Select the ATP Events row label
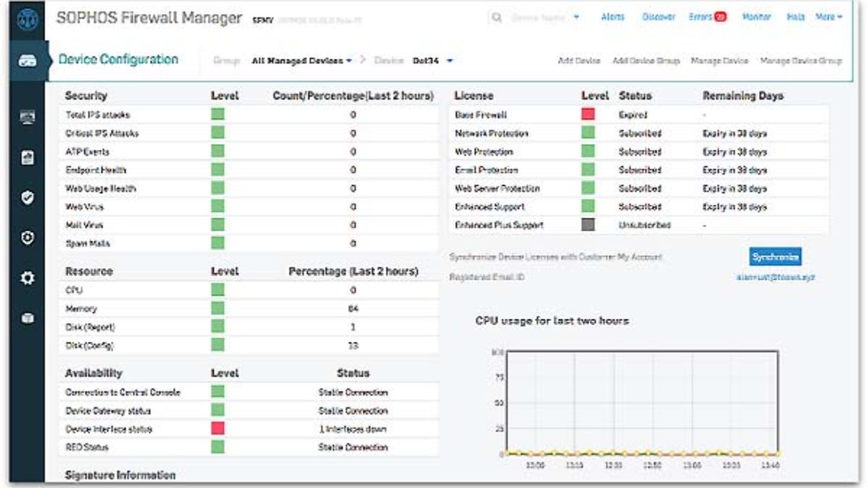 click(x=86, y=152)
